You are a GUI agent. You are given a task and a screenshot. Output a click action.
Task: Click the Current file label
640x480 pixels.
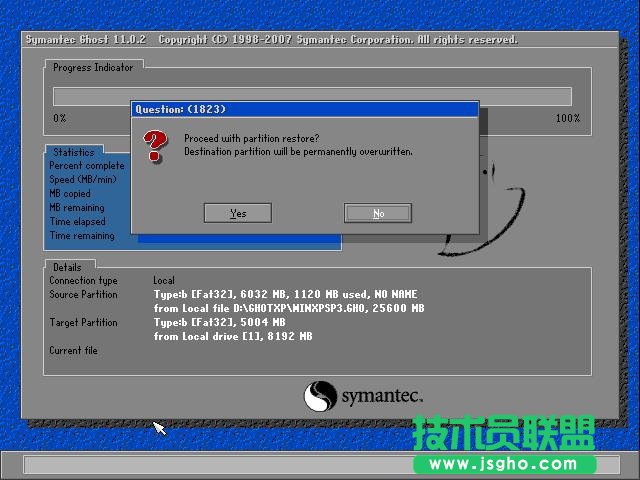click(73, 351)
